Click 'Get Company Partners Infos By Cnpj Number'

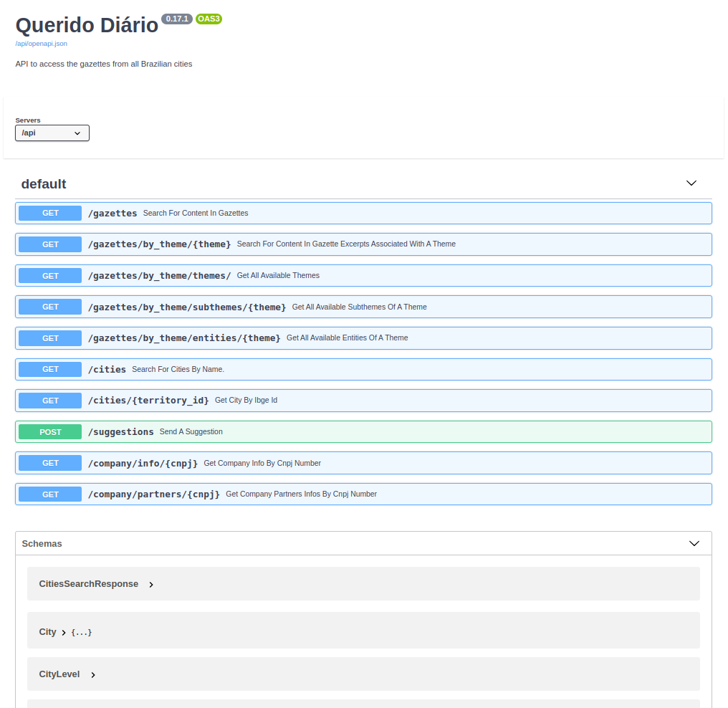point(302,494)
